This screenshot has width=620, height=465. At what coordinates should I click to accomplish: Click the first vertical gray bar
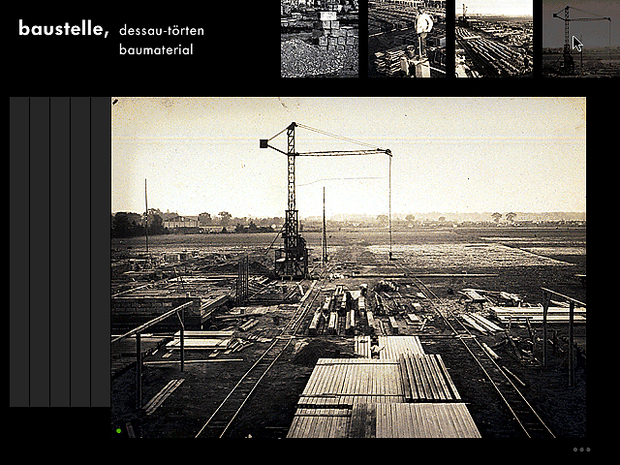tap(19, 252)
